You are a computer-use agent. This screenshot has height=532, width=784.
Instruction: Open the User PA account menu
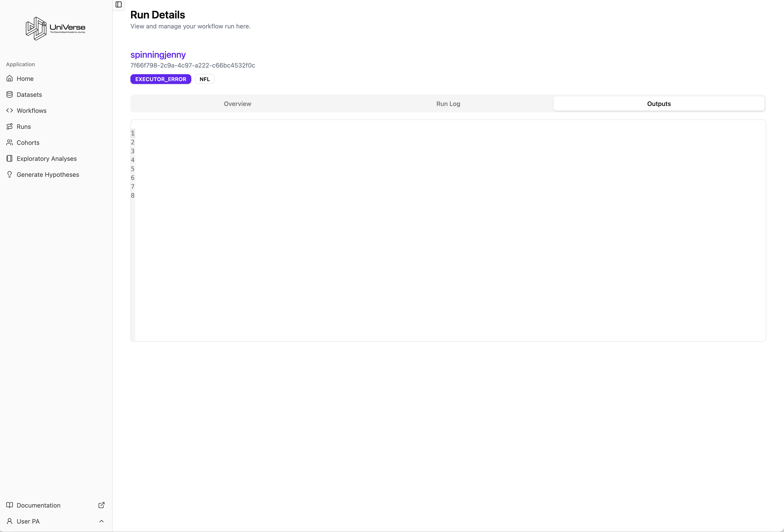28,521
